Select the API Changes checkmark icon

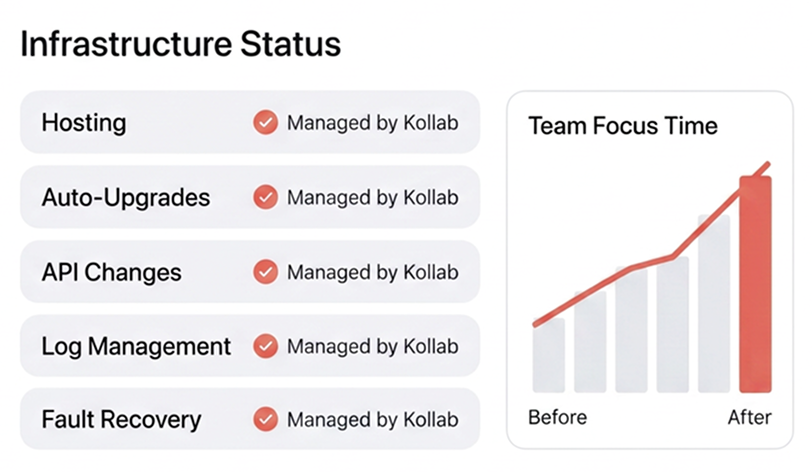point(265,272)
